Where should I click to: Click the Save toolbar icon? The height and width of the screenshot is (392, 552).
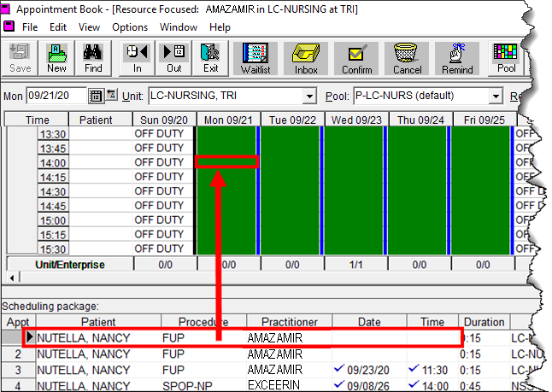[20, 58]
